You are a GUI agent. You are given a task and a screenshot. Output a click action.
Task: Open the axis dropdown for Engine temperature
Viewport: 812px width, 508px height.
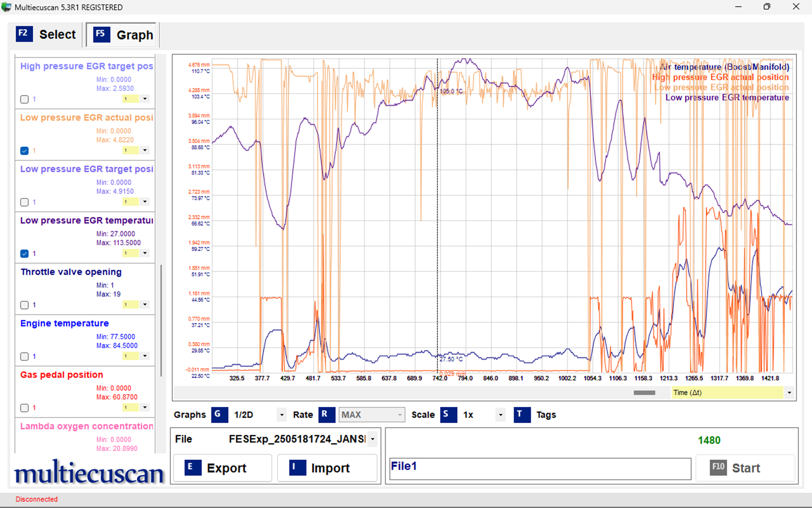(x=145, y=356)
